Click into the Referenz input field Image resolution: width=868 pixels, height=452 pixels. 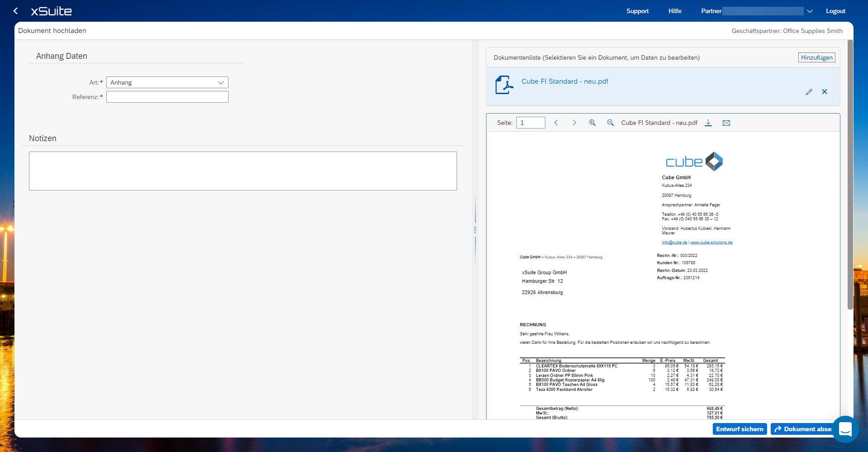pos(167,97)
